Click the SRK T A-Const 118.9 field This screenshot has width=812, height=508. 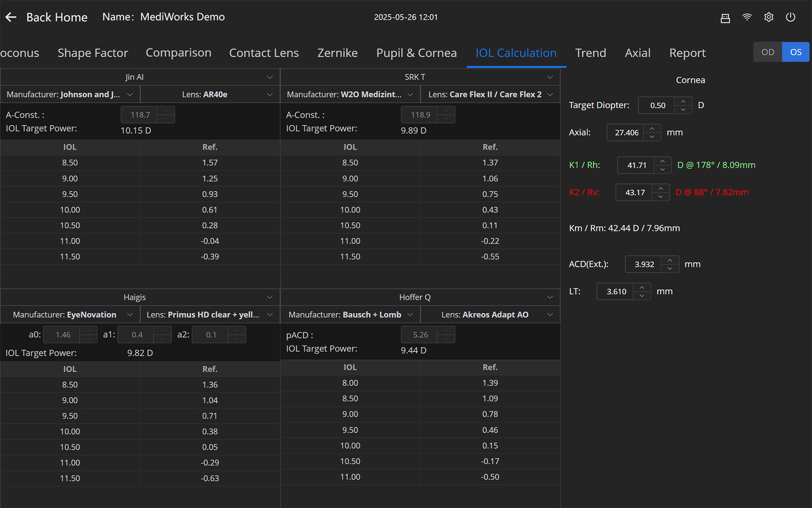(x=420, y=115)
